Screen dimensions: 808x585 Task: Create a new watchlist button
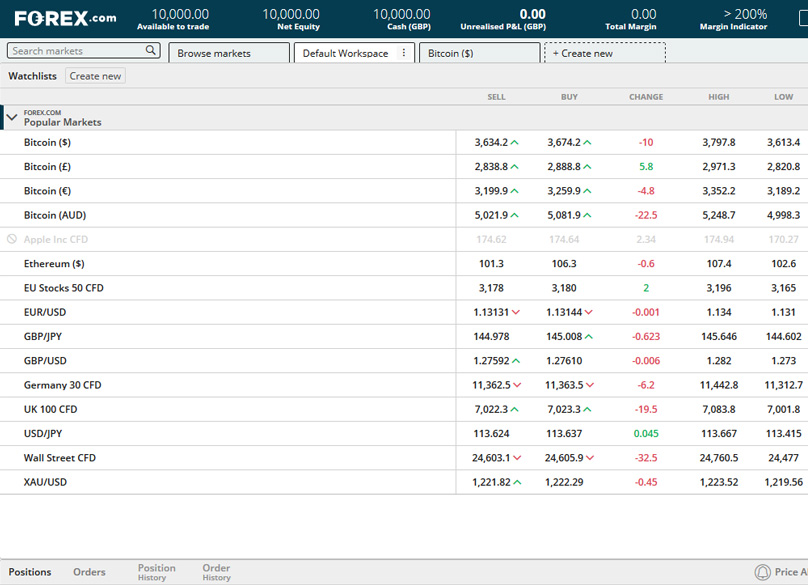click(x=95, y=76)
